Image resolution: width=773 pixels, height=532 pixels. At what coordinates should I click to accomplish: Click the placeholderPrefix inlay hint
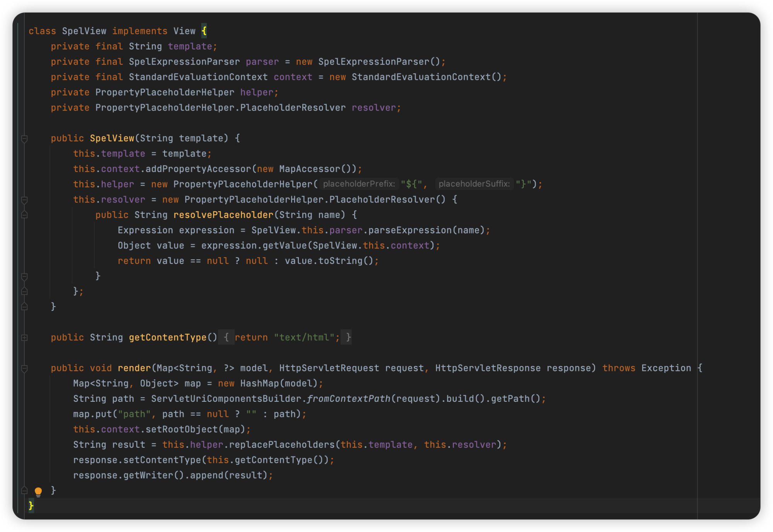tap(359, 184)
